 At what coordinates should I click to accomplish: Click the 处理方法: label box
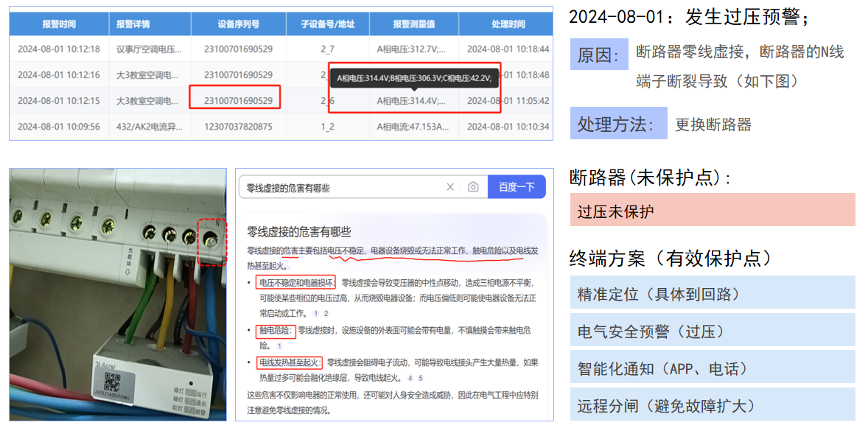[618, 123]
